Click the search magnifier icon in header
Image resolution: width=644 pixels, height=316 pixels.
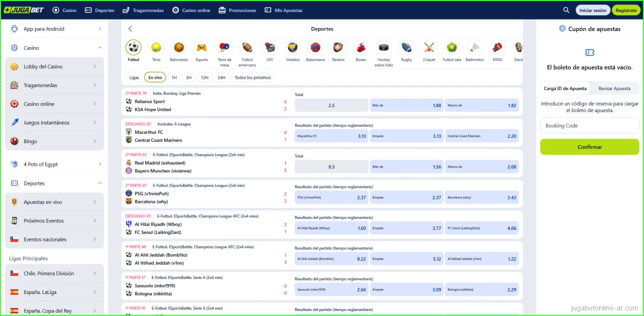(x=566, y=10)
